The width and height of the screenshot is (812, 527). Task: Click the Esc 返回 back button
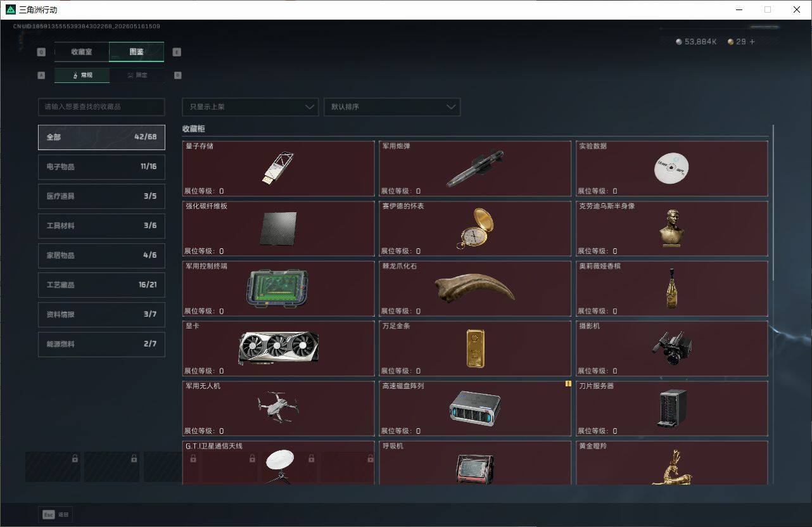point(56,515)
